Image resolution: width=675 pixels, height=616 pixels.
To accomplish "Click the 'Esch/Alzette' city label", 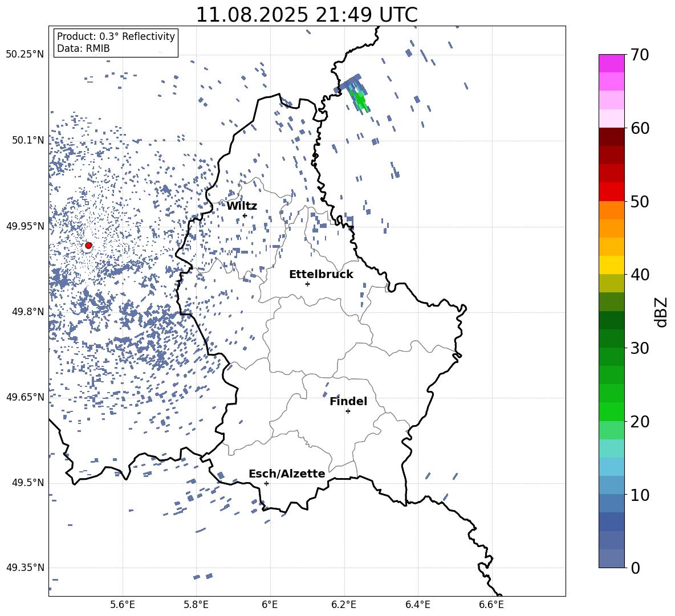I will [x=287, y=474].
